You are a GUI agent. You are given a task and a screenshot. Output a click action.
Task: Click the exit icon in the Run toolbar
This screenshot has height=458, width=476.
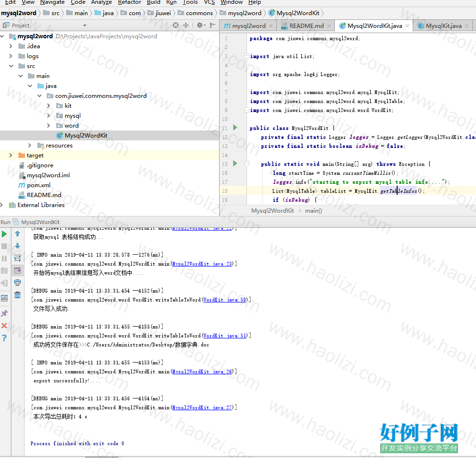point(4,283)
